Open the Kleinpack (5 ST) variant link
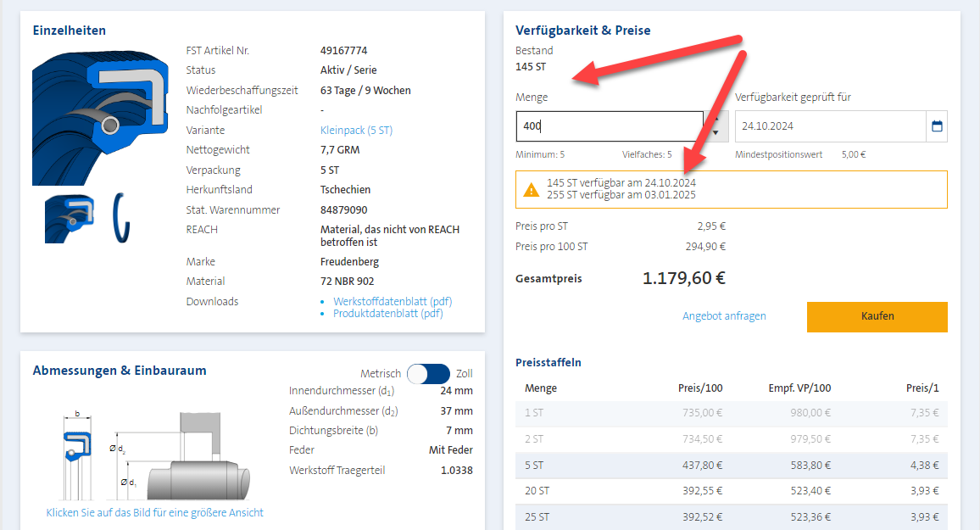980x530 pixels. click(356, 131)
